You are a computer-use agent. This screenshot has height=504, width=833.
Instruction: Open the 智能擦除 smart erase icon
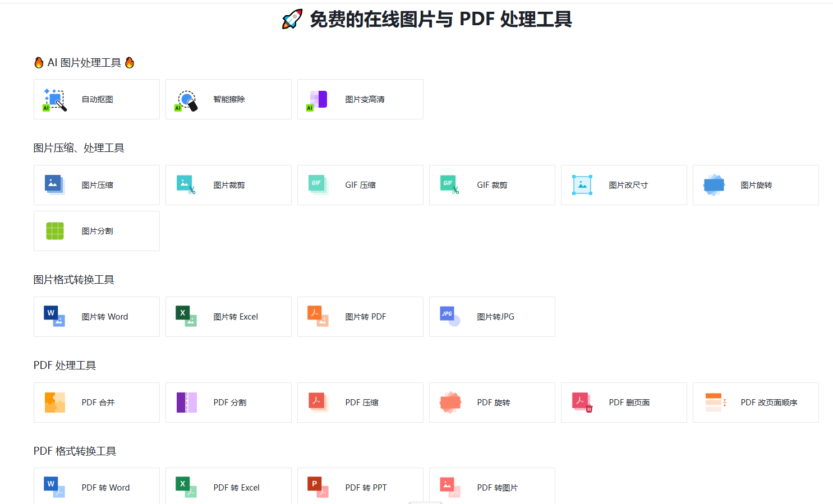point(187,100)
